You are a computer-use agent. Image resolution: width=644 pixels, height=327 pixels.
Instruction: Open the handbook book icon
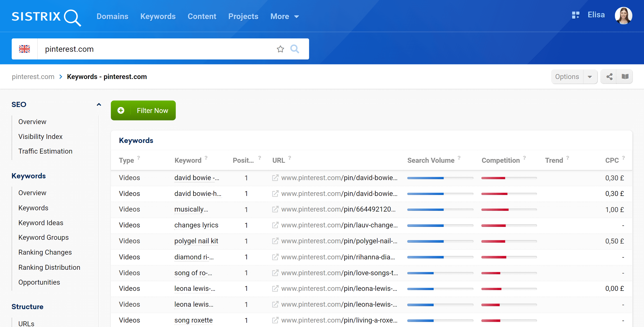(x=625, y=77)
